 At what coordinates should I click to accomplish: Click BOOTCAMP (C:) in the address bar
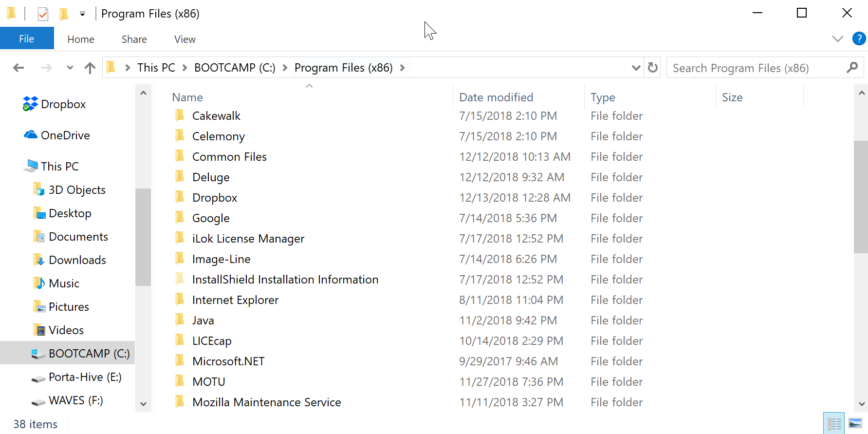(235, 68)
